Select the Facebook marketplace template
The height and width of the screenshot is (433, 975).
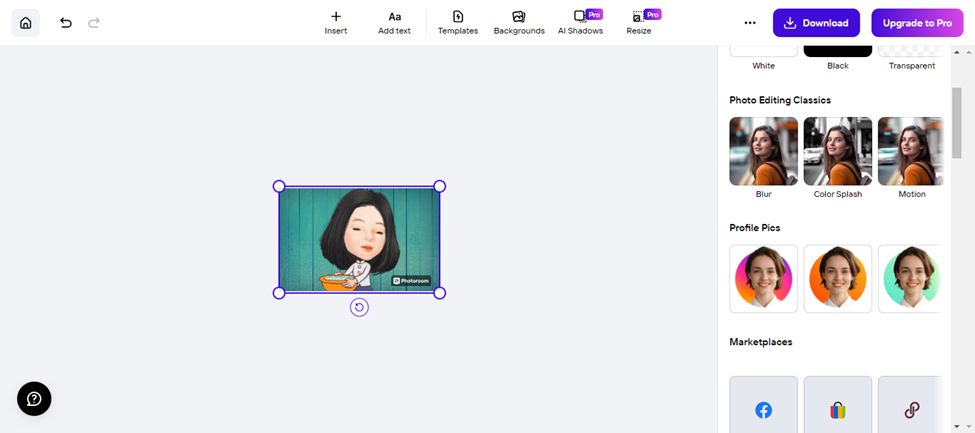click(764, 404)
